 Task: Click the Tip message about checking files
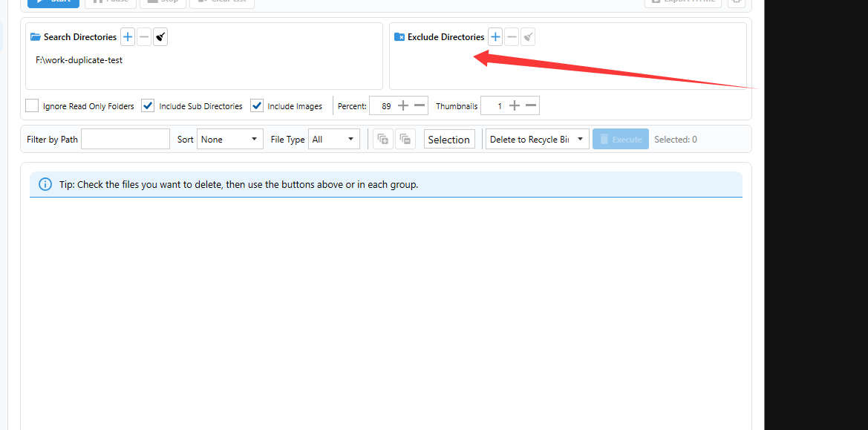point(238,184)
